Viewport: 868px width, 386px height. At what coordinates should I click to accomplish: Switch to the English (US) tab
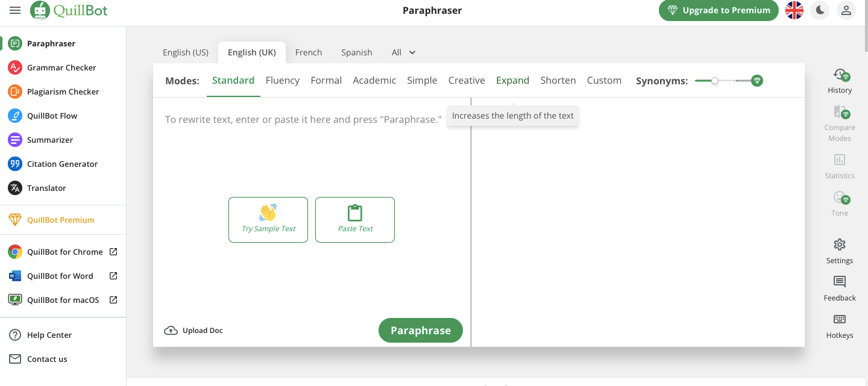point(186,52)
